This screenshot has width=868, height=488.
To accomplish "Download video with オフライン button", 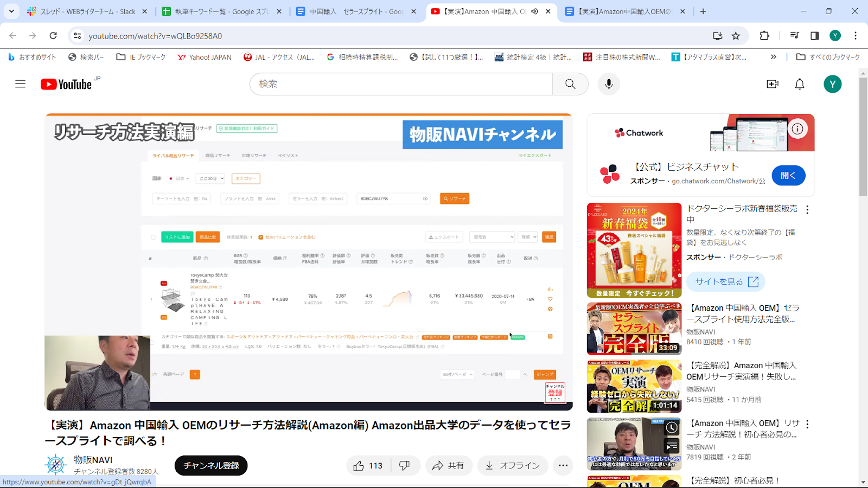I will [x=513, y=466].
